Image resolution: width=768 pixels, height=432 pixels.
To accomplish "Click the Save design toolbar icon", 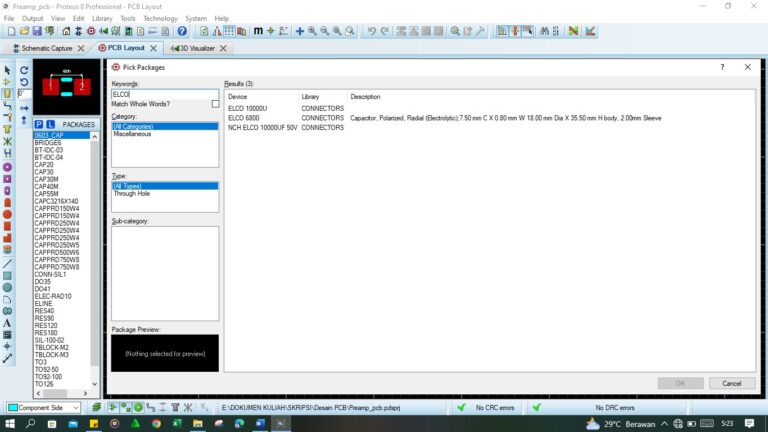I will tap(37, 32).
